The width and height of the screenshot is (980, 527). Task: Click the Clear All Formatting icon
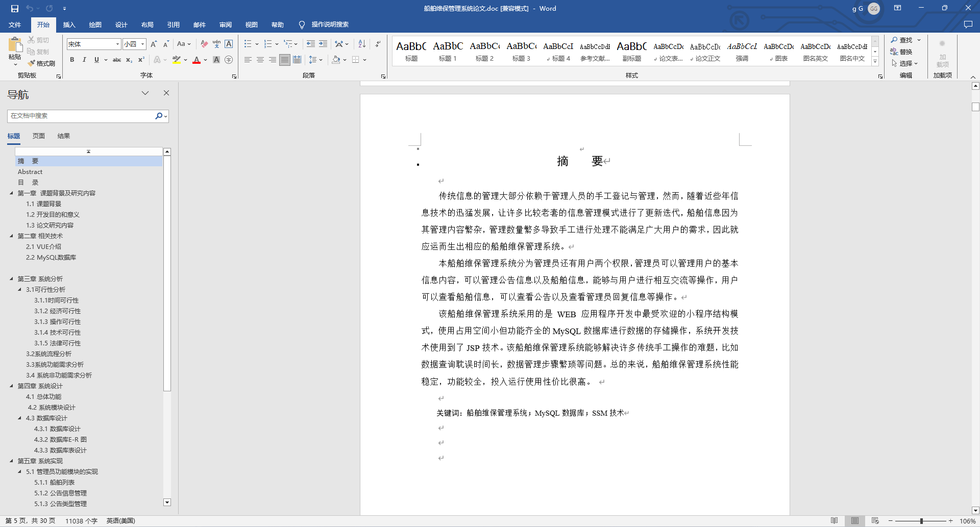(203, 44)
